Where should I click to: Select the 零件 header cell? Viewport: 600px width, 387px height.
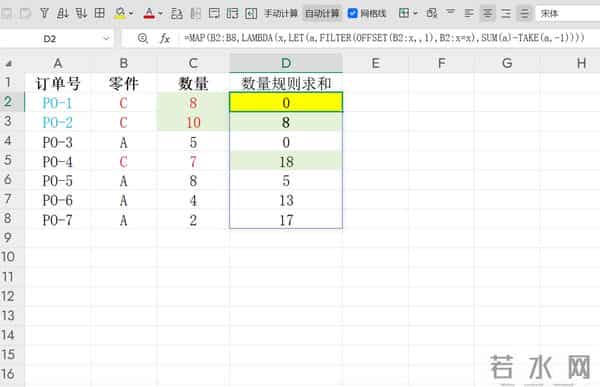(x=124, y=83)
